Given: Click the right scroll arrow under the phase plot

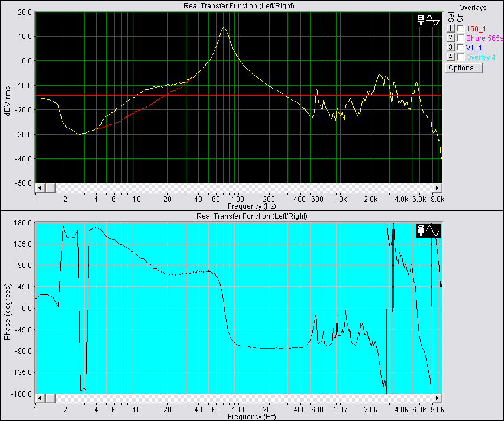Looking at the screenshot, I should pos(437,399).
